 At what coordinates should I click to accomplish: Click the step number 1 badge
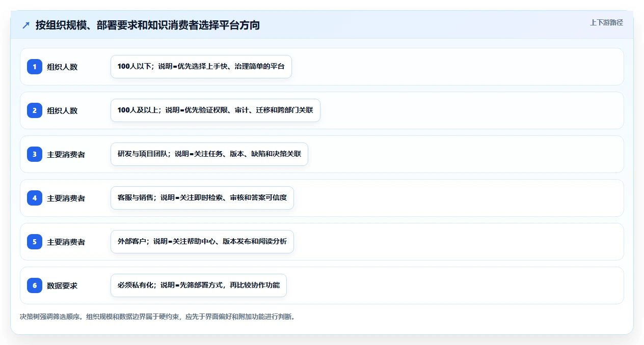click(x=35, y=67)
